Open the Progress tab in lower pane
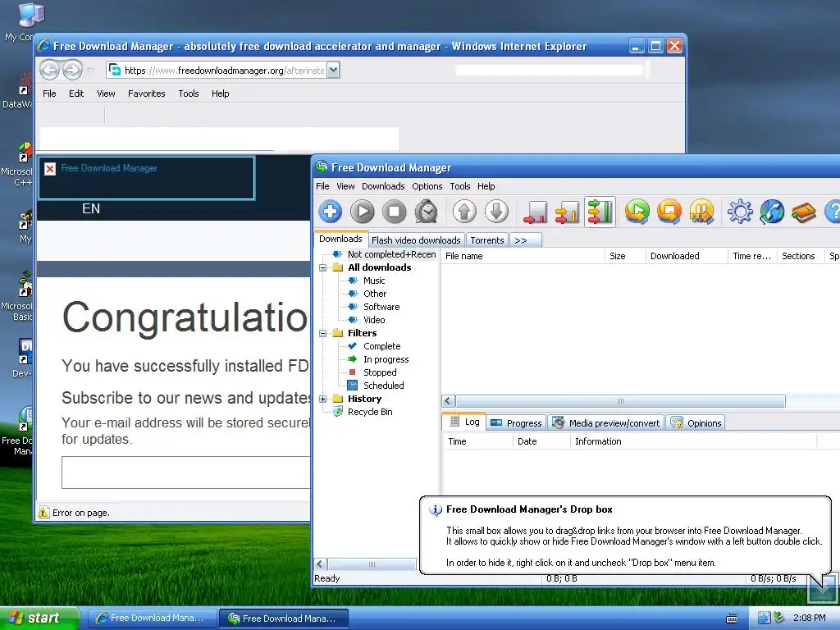 coord(517,422)
